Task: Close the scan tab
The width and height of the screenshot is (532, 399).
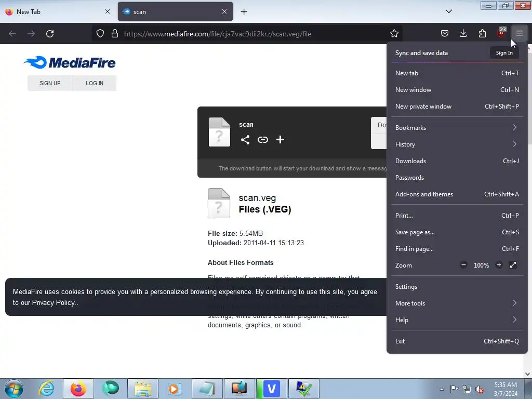Action: point(224,11)
